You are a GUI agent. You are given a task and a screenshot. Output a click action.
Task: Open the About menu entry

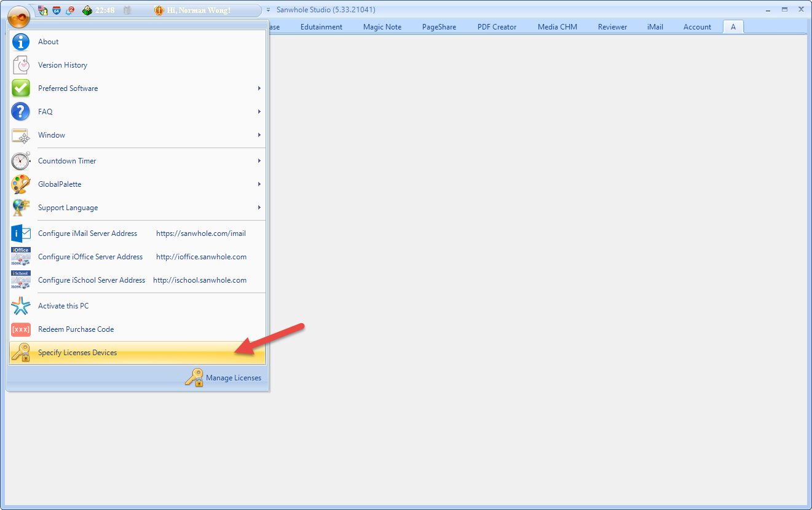[x=138, y=42]
